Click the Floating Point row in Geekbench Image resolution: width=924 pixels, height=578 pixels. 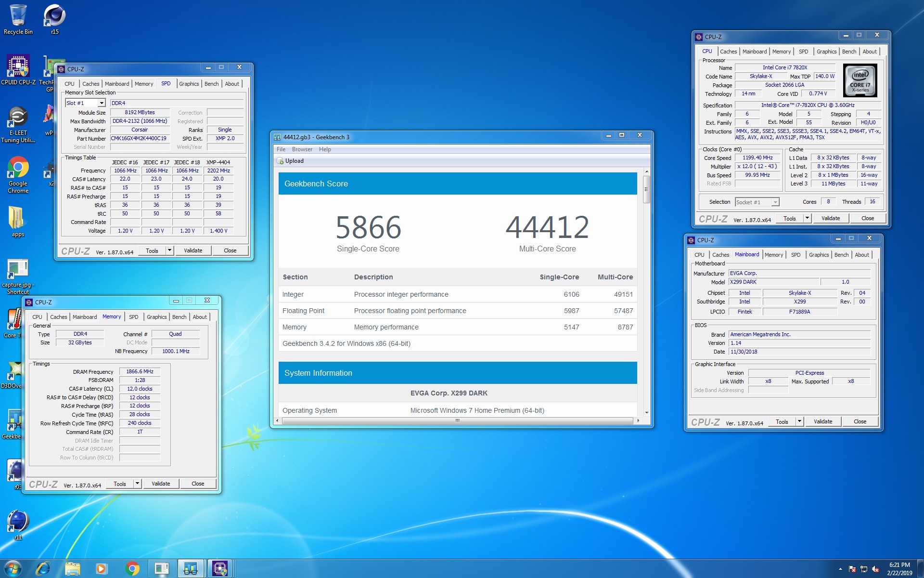click(458, 311)
